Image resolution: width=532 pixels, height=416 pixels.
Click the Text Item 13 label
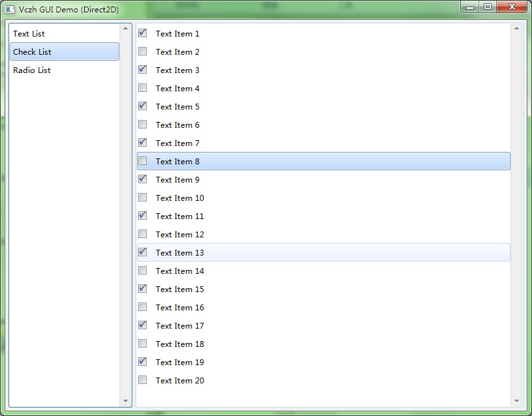coord(180,253)
